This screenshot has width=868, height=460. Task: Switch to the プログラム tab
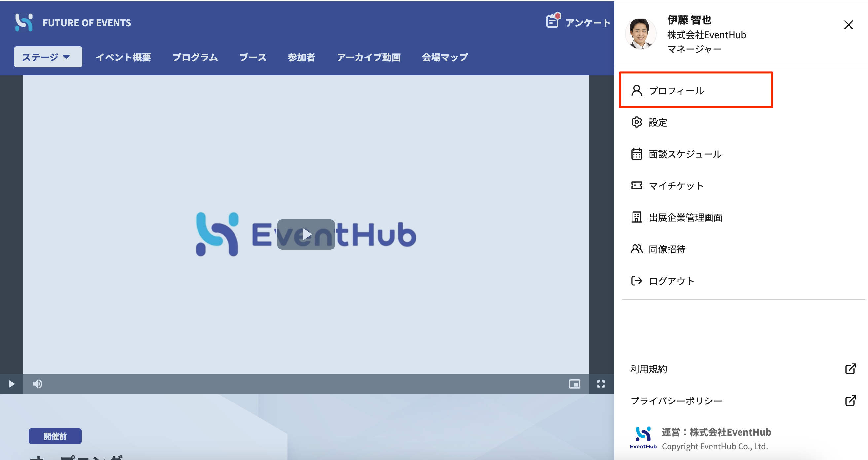click(195, 57)
